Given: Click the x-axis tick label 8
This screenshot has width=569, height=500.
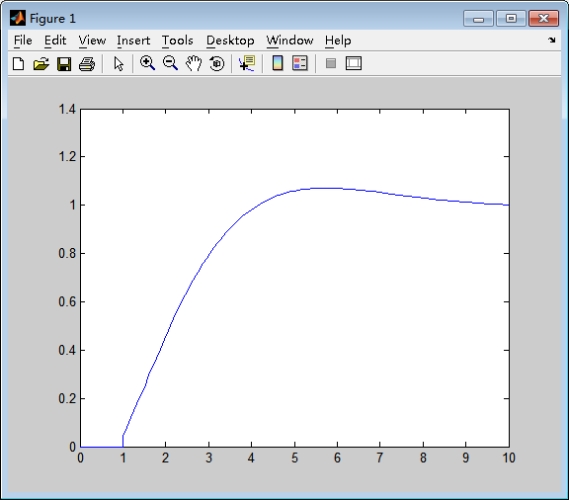Looking at the screenshot, I should click(423, 458).
